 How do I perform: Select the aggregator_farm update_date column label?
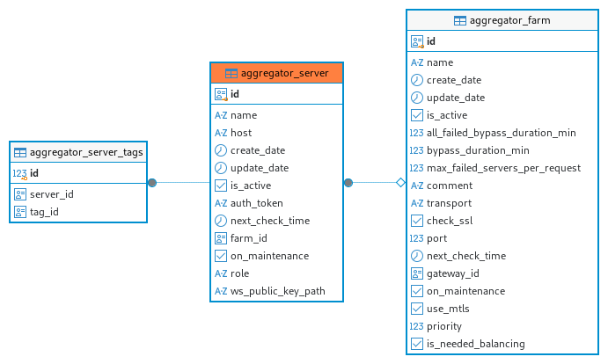(456, 98)
